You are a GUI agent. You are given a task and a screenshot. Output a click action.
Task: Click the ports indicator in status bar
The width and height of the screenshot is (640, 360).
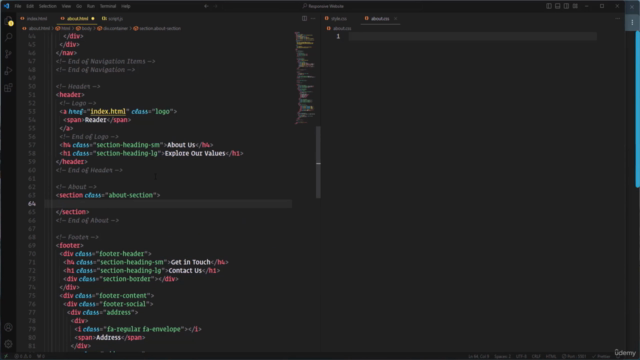click(41, 356)
